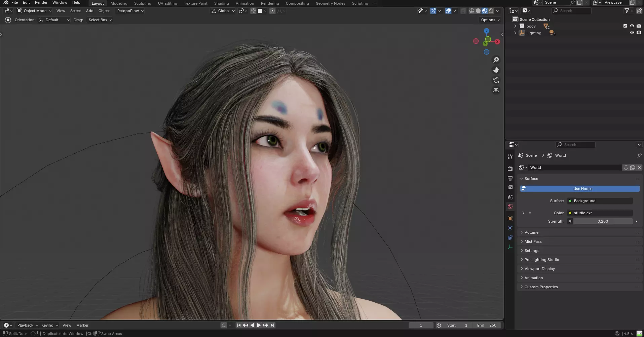Open Global transform orientation dropdown
This screenshot has width=644, height=337.
click(x=223, y=11)
